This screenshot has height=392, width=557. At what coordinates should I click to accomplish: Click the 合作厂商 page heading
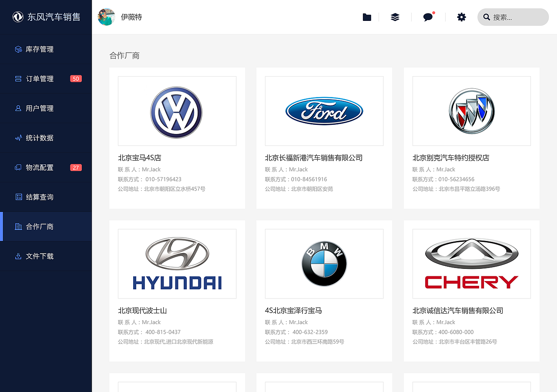coord(124,56)
